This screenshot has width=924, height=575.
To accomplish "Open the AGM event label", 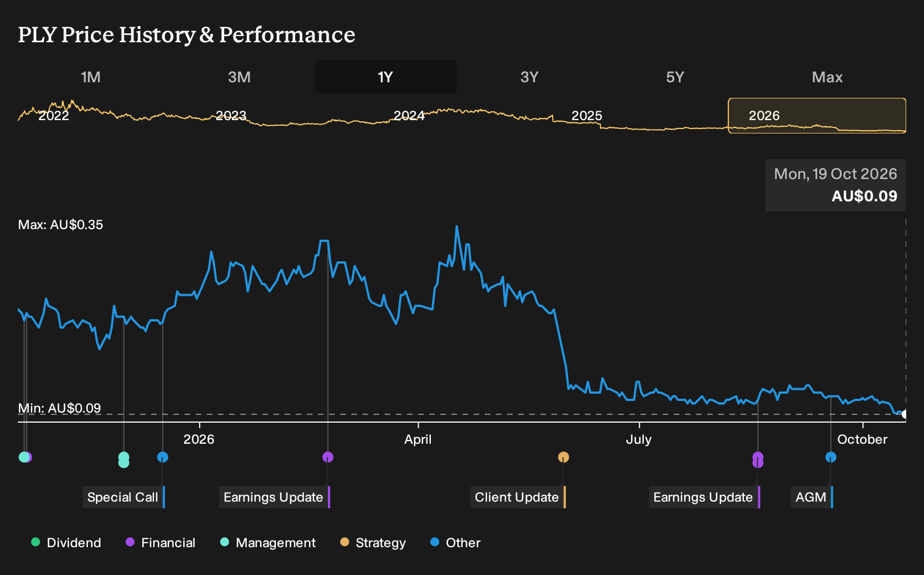I will (812, 497).
